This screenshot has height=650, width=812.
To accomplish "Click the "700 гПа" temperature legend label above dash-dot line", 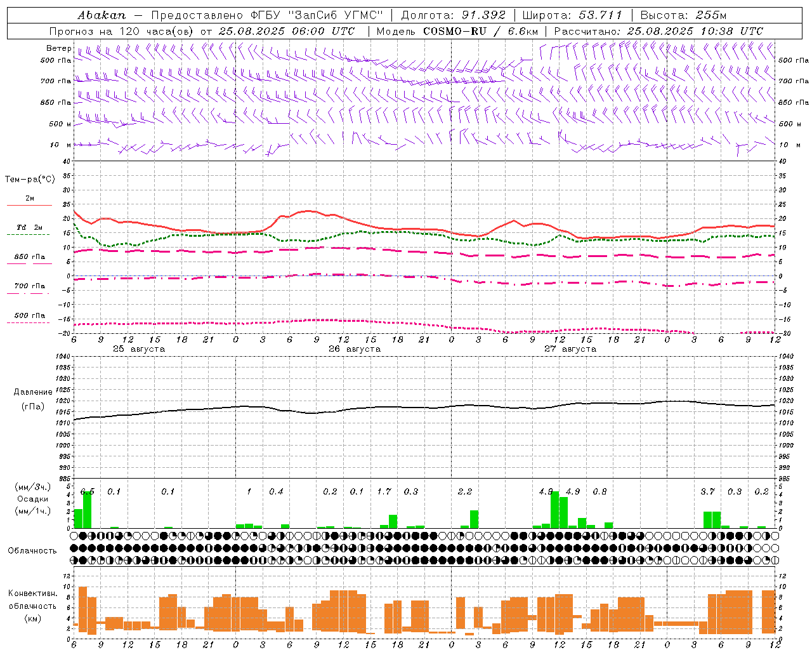I will (30, 286).
